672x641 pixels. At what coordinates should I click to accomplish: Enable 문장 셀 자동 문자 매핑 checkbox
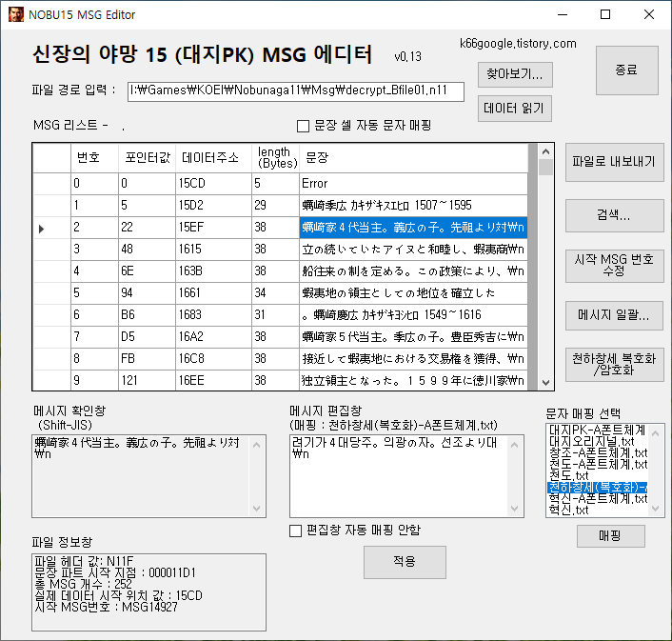tap(303, 126)
